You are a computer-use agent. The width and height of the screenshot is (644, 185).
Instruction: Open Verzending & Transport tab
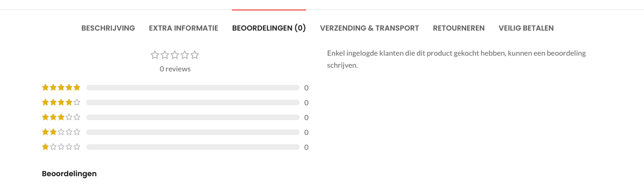[x=369, y=28]
